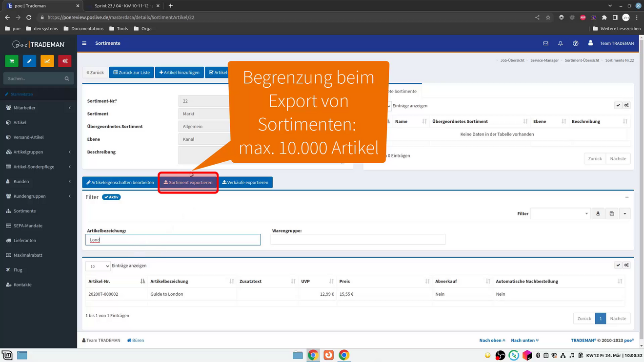Click Sortiment exportieren button

coord(188,182)
